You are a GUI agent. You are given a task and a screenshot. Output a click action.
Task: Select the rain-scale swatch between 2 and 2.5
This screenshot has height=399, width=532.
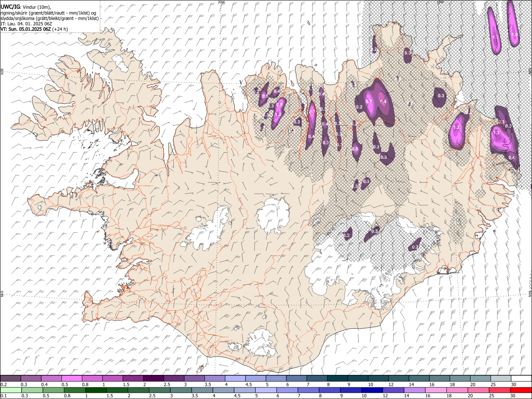[x=138, y=390]
